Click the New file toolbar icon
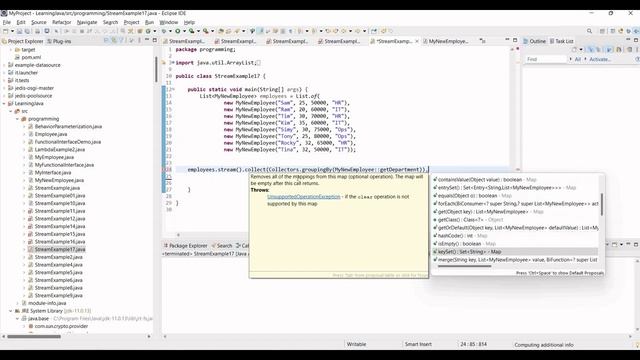The width and height of the screenshot is (640, 360). [6, 31]
